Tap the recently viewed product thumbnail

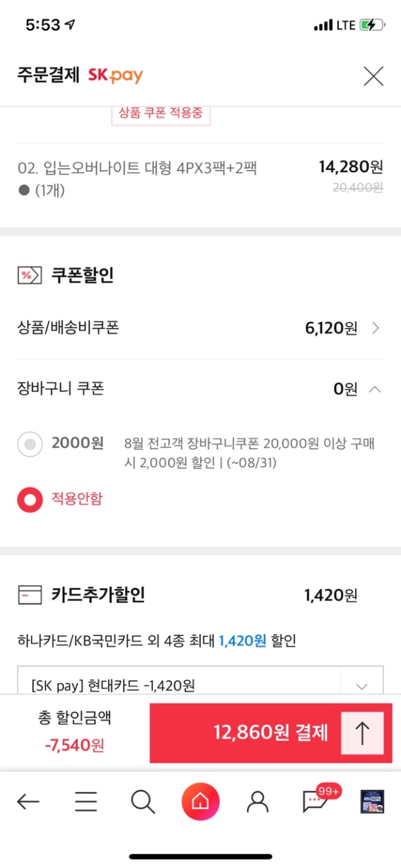(372, 801)
